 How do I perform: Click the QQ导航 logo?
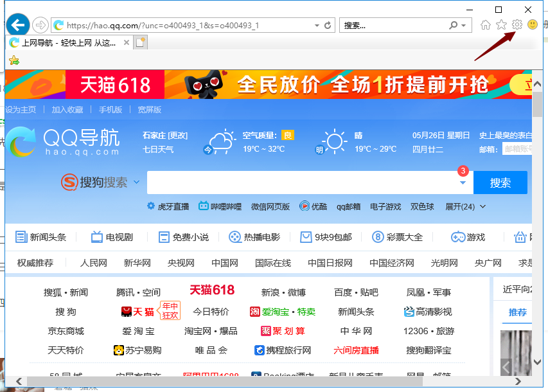pyautogui.click(x=64, y=141)
